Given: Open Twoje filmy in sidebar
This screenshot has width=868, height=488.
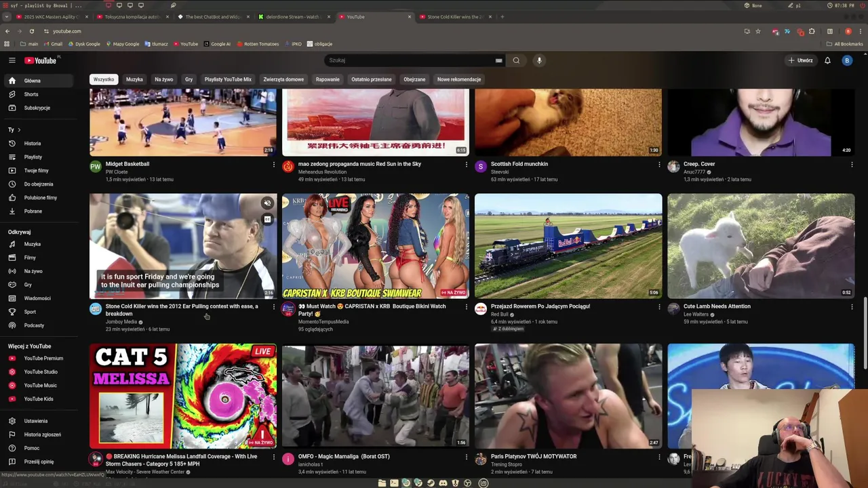Looking at the screenshot, I should click(37, 171).
